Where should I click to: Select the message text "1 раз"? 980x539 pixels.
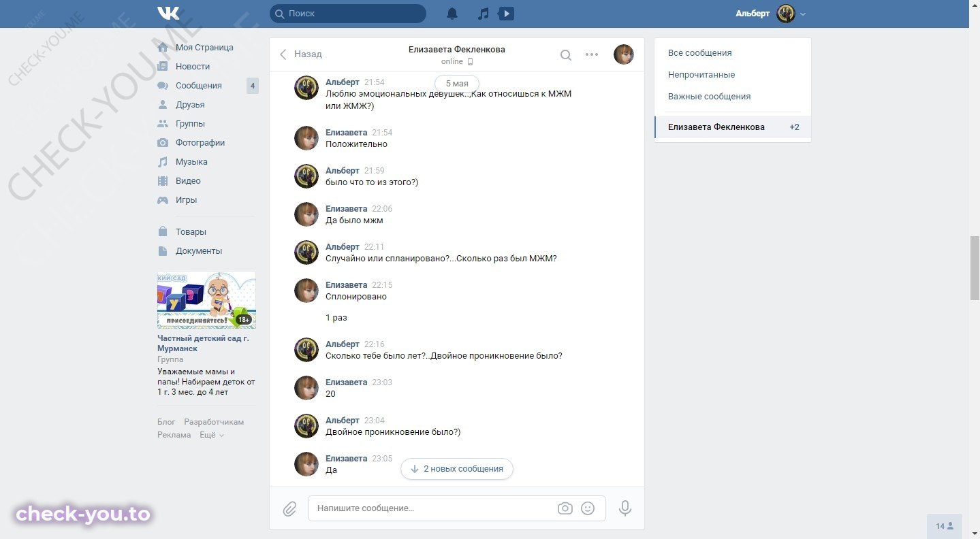(336, 318)
